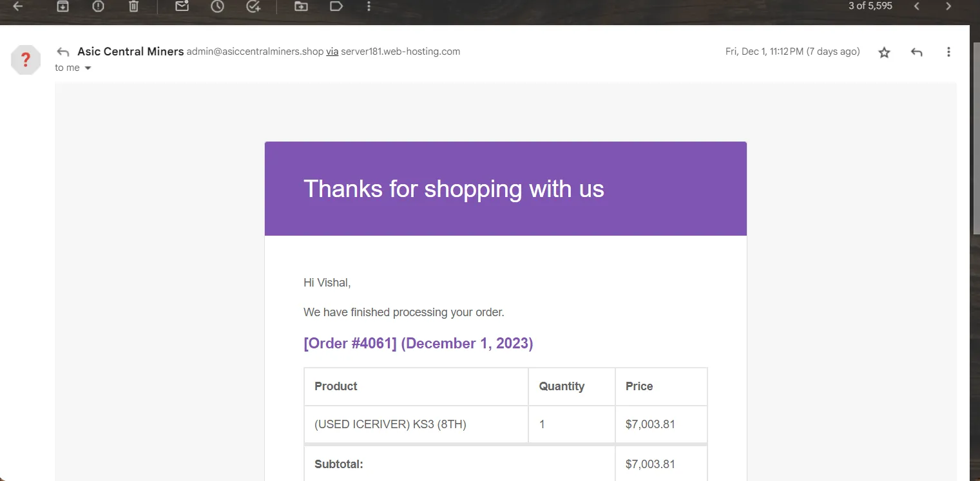Mark the email as unread
The image size is (980, 481).
tap(182, 6)
